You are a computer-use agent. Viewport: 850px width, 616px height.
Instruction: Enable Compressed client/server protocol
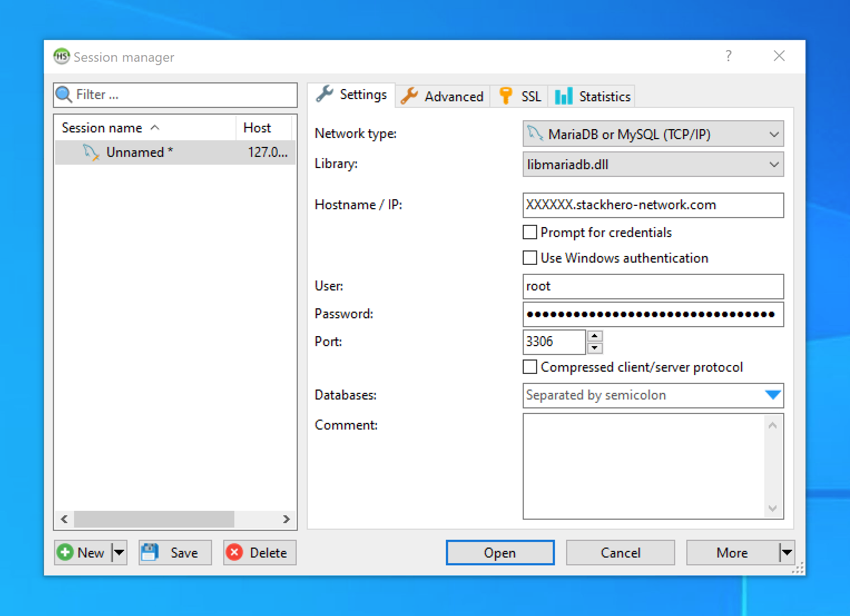pos(529,367)
